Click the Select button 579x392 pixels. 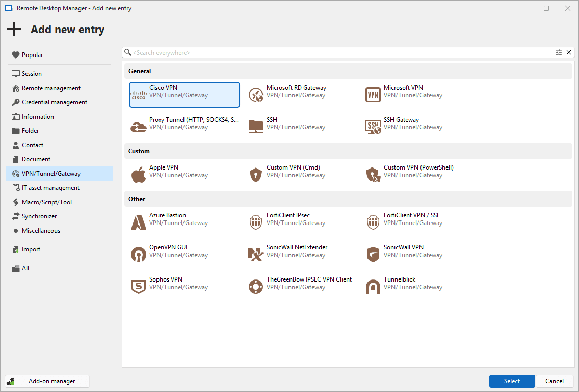pyautogui.click(x=512, y=381)
